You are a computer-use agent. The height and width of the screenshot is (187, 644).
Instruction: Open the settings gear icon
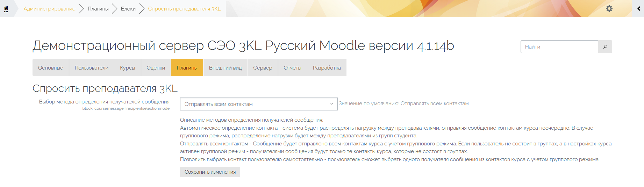coord(609,9)
